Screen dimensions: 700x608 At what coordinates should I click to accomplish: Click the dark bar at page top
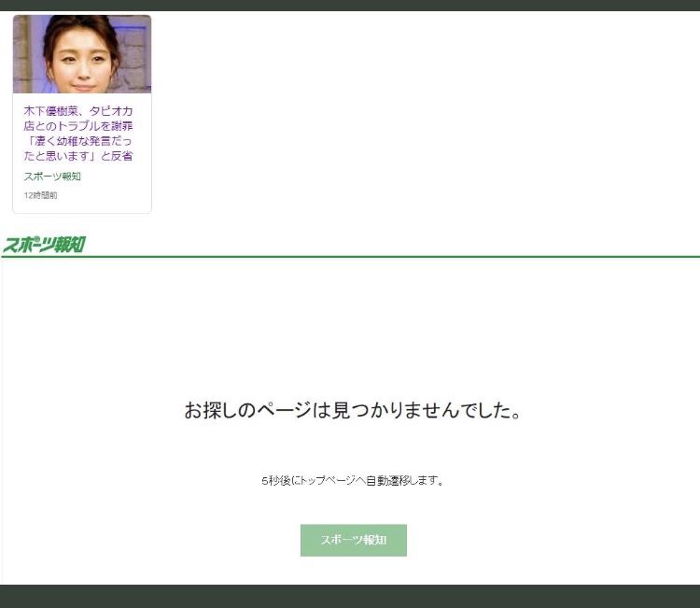click(350, 5)
